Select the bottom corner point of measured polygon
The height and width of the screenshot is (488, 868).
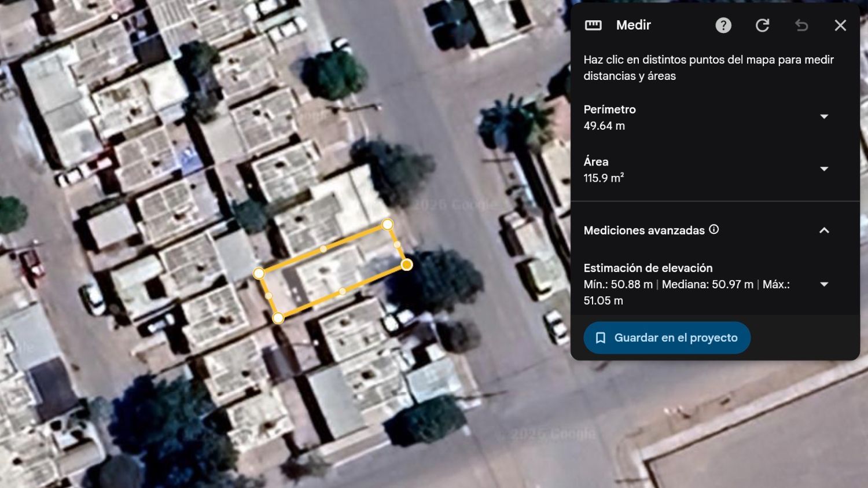click(x=278, y=318)
